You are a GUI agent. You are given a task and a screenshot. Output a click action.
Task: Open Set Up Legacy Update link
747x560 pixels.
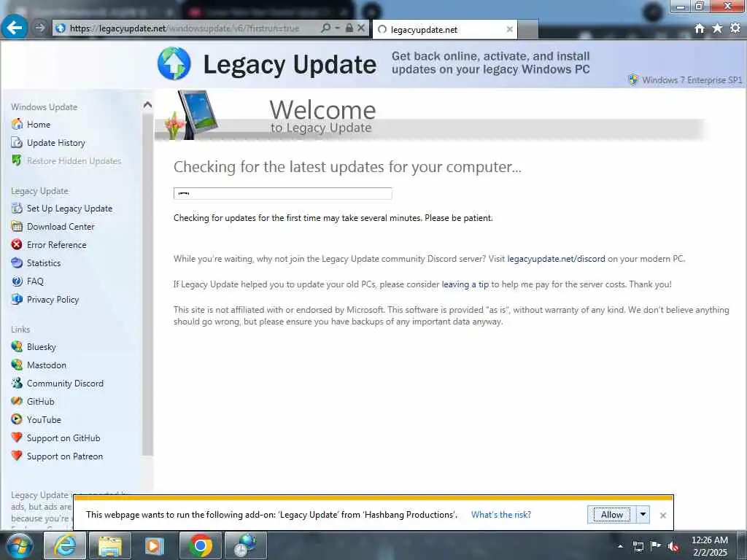pos(69,209)
